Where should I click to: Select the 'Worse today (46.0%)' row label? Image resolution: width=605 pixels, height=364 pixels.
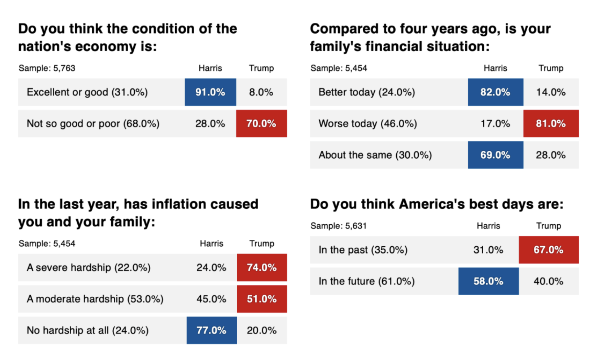coord(367,124)
